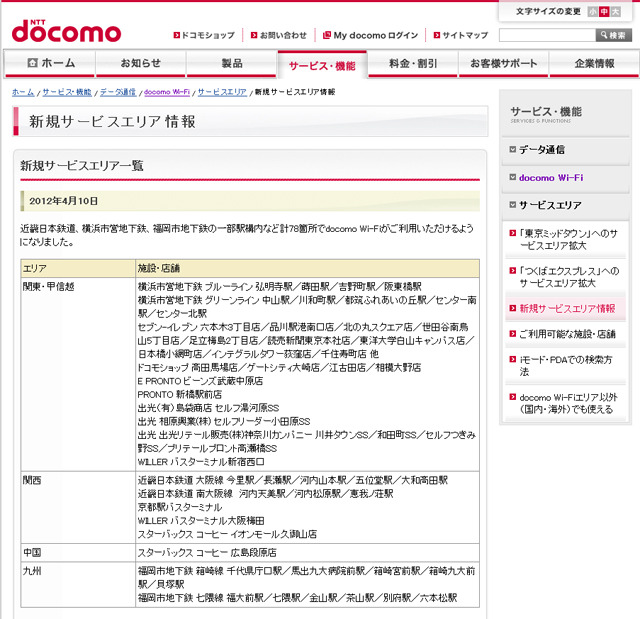This screenshot has height=619, width=640.
Task: Open the 料金・割引 tab
Action: point(413,64)
